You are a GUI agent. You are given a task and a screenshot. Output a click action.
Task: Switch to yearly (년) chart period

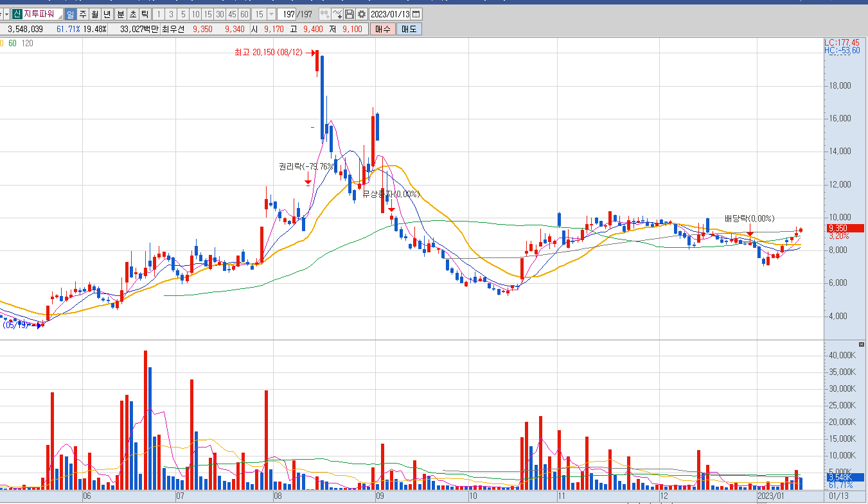tap(107, 14)
